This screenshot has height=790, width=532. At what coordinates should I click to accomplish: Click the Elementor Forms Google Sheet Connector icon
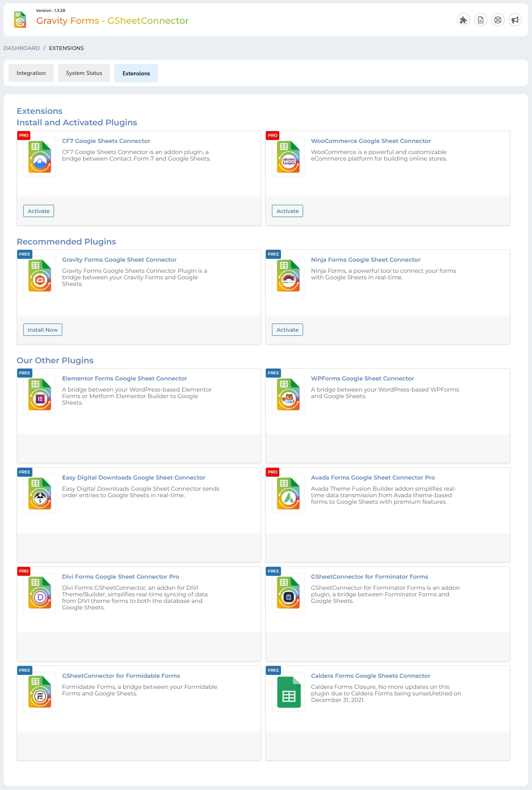coord(40,394)
